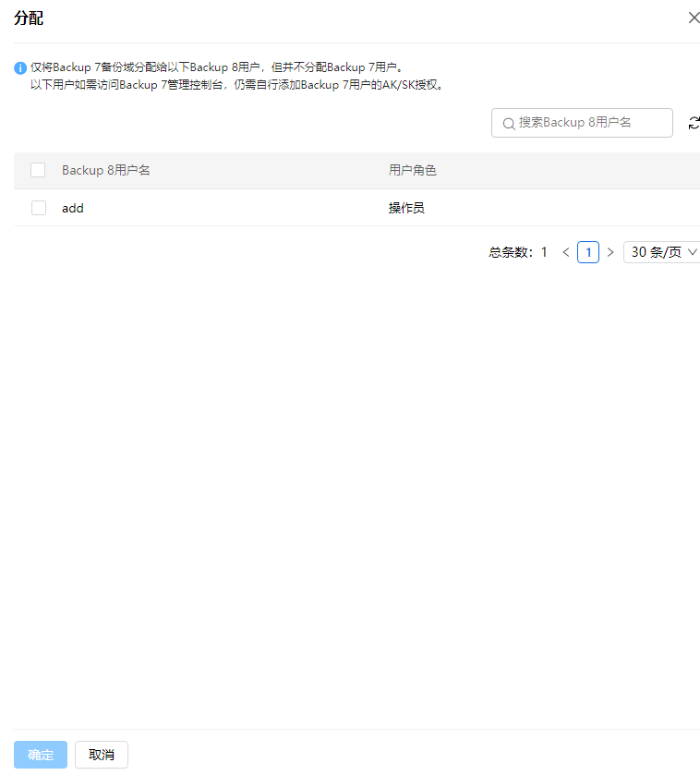Click the magnifier icon in the search box
The height and width of the screenshot is (775, 700).
[508, 123]
